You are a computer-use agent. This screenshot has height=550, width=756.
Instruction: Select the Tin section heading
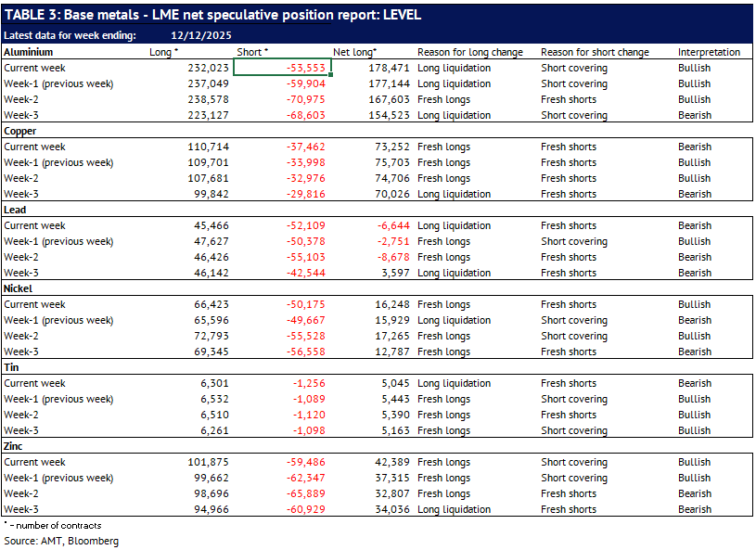pyautogui.click(x=12, y=367)
